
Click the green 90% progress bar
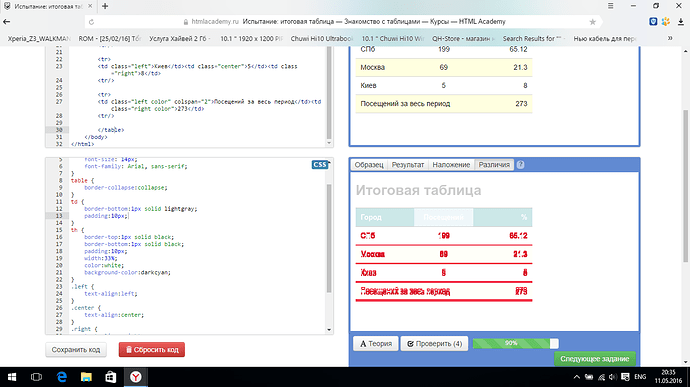(515, 343)
